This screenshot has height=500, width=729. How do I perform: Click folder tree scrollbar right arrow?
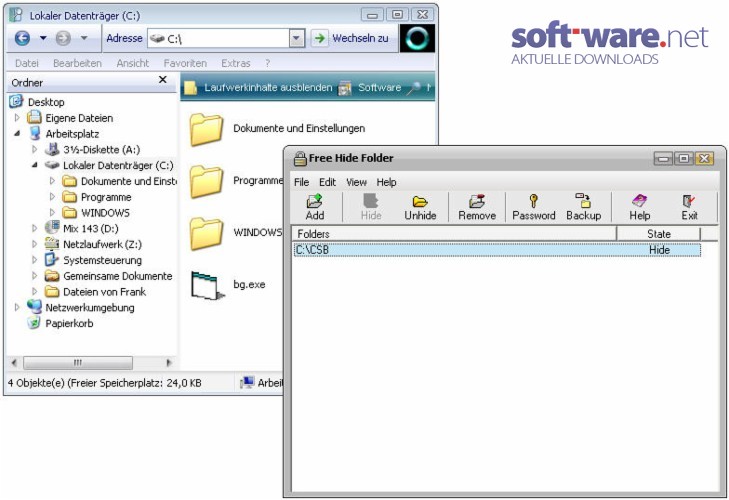point(168,363)
